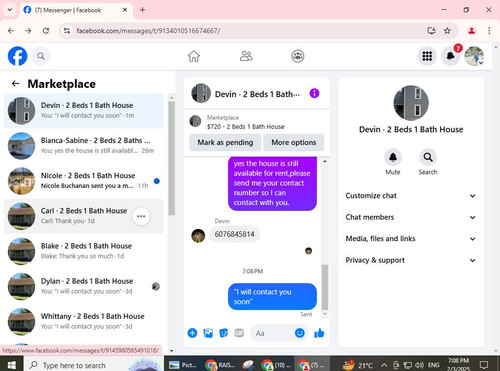Expand the Chat members section

[411, 217]
